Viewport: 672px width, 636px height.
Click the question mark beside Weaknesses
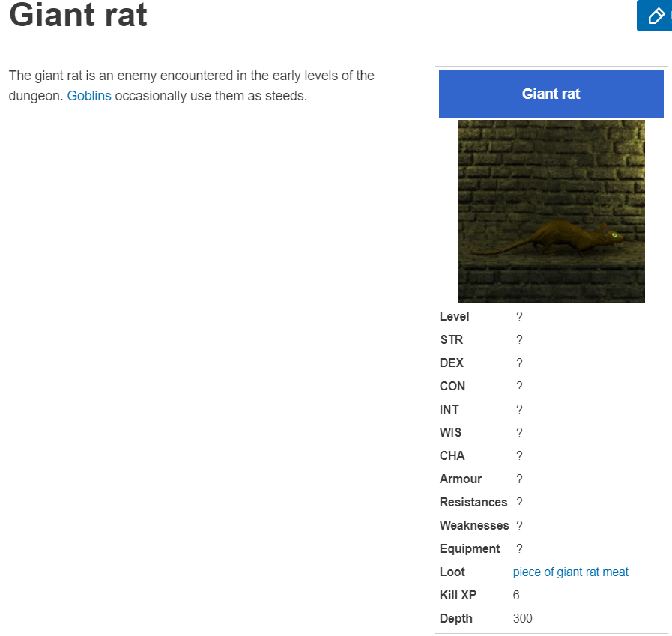tap(519, 525)
